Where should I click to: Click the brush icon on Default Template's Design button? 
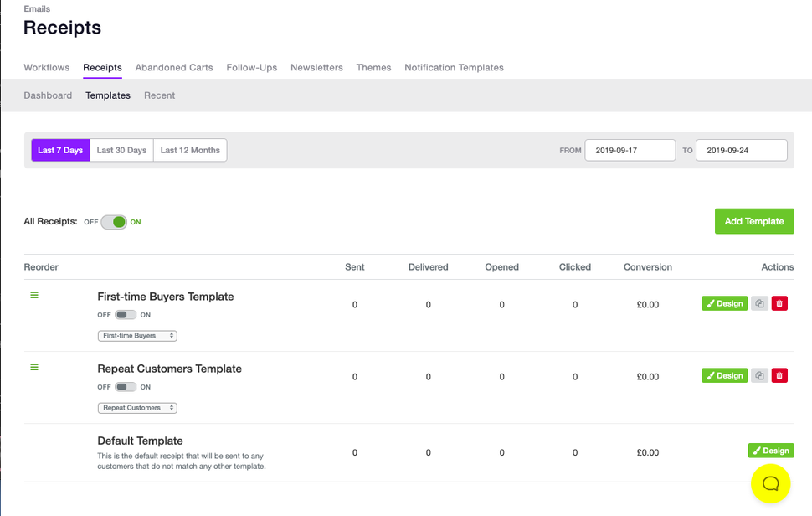[x=758, y=450]
